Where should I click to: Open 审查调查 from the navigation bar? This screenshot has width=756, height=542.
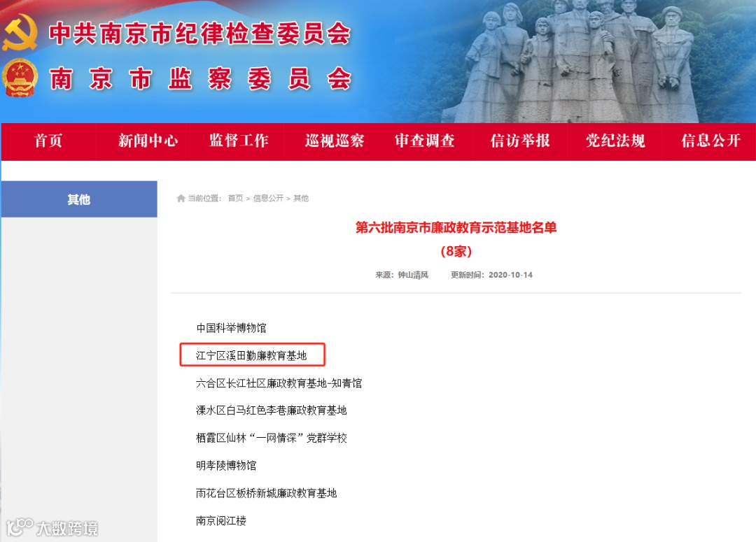click(425, 141)
